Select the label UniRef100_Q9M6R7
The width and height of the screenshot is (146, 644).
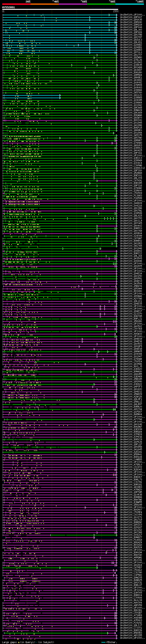coord(131,140)
